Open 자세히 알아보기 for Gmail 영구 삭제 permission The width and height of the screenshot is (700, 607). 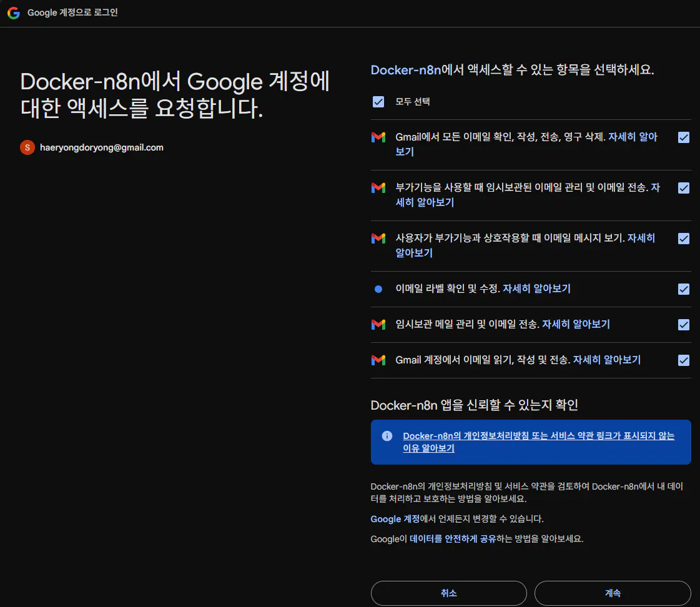(x=633, y=137)
